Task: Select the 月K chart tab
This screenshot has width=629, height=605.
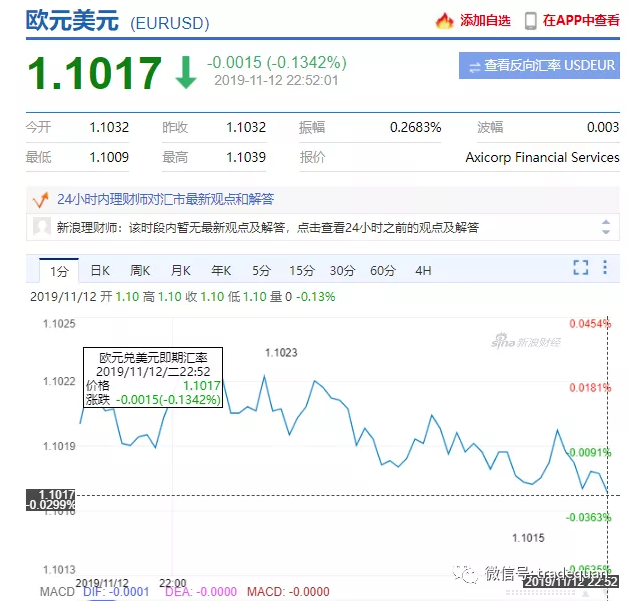Action: click(x=180, y=270)
